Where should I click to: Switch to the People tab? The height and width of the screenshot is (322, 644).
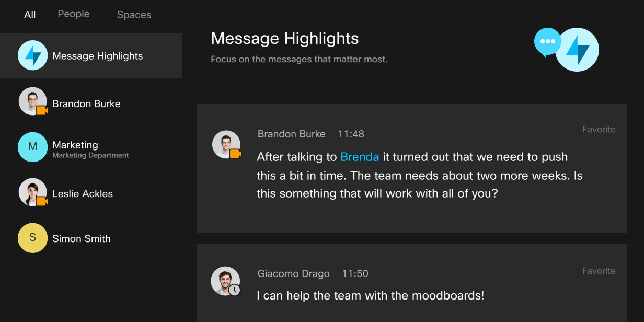coord(74,14)
